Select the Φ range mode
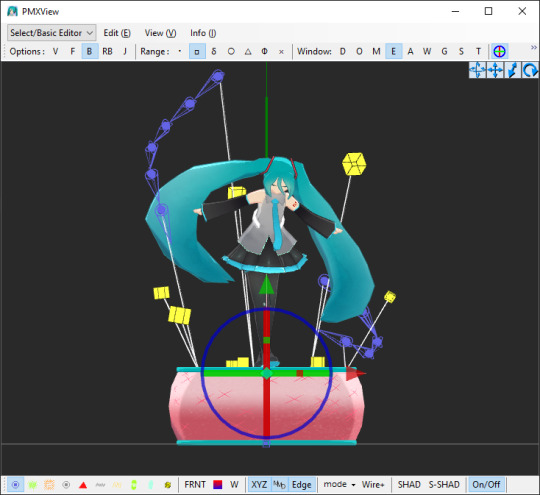Image resolution: width=540 pixels, height=495 pixels. pos(264,52)
